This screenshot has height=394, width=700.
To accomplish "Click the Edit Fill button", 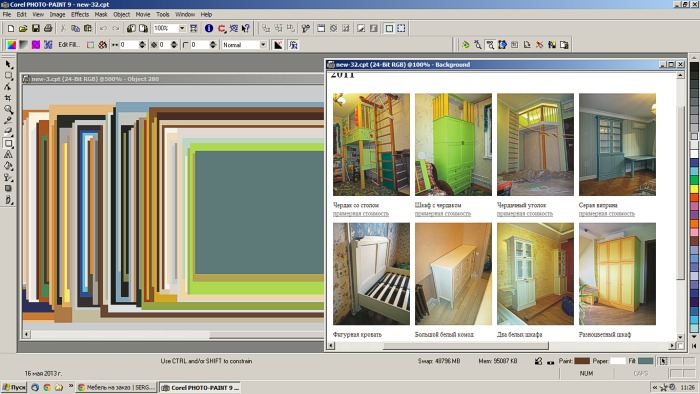I will point(69,45).
